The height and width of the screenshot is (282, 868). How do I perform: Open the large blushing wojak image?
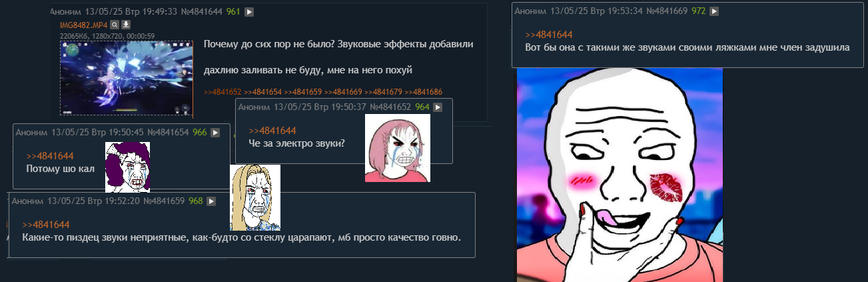tap(620, 175)
